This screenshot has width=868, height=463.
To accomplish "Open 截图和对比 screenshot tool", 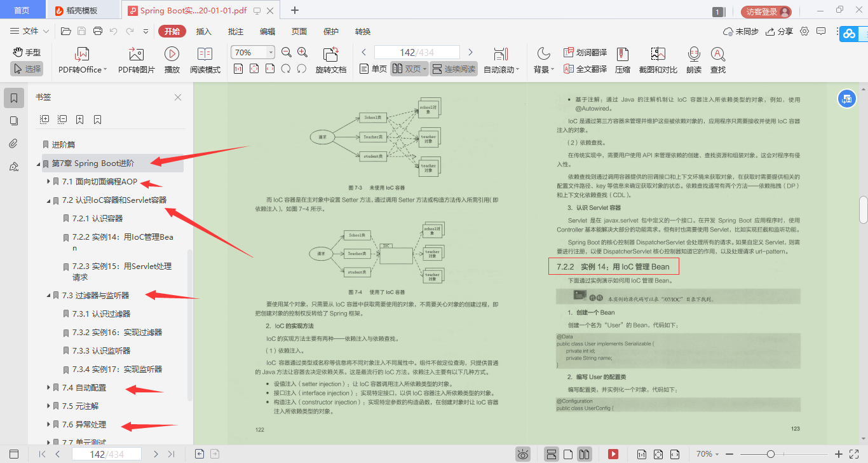I will point(658,61).
